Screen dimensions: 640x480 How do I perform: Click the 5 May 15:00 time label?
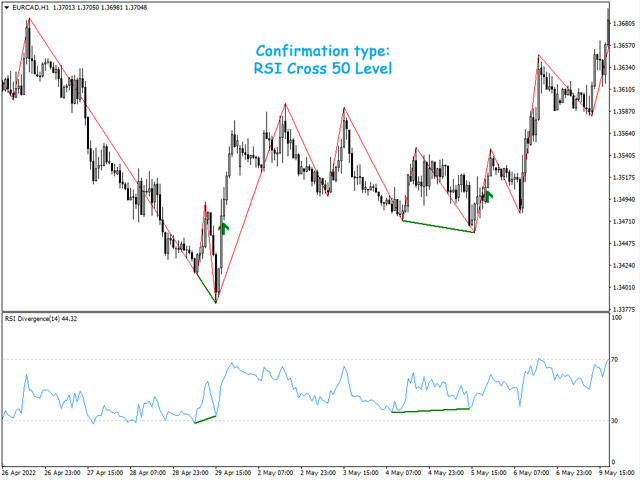click(489, 473)
